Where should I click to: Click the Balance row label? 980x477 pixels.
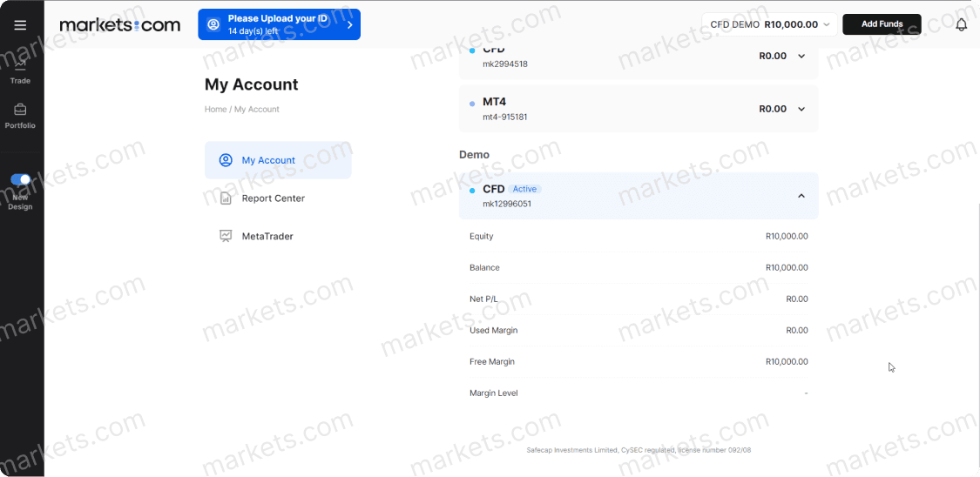(x=484, y=268)
